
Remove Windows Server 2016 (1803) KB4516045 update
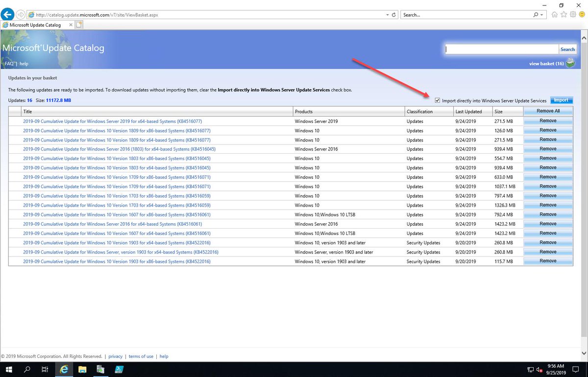tap(548, 149)
